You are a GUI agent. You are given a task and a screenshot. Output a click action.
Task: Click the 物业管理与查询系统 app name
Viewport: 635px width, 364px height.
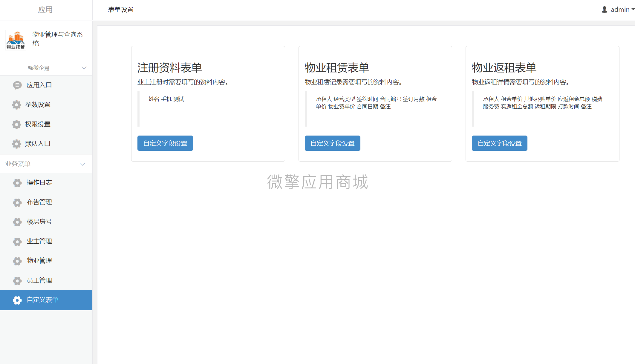58,39
